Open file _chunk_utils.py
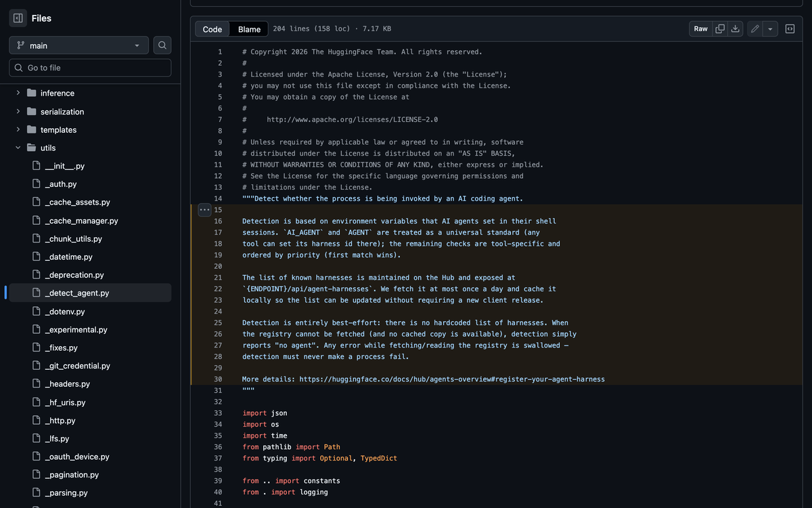The width and height of the screenshot is (812, 508). pyautogui.click(x=73, y=239)
